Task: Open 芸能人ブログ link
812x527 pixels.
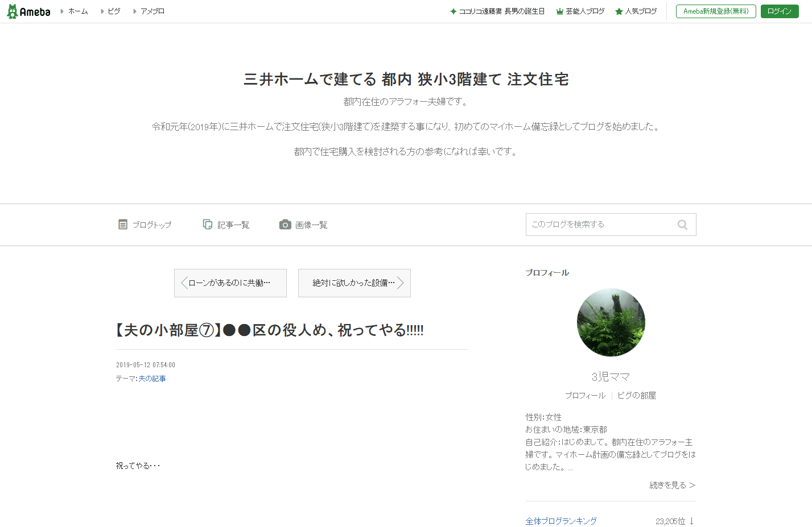Action: coord(585,11)
